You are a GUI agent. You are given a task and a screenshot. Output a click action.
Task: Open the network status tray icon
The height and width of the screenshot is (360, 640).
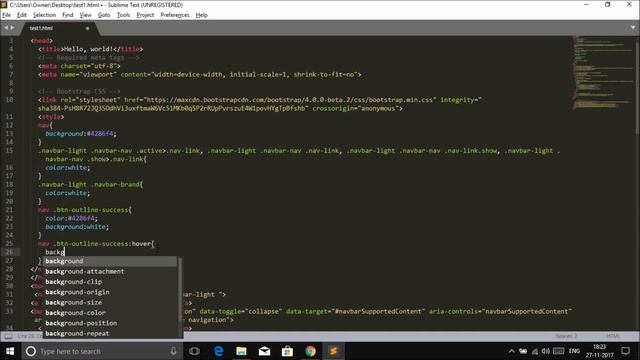tap(534, 351)
